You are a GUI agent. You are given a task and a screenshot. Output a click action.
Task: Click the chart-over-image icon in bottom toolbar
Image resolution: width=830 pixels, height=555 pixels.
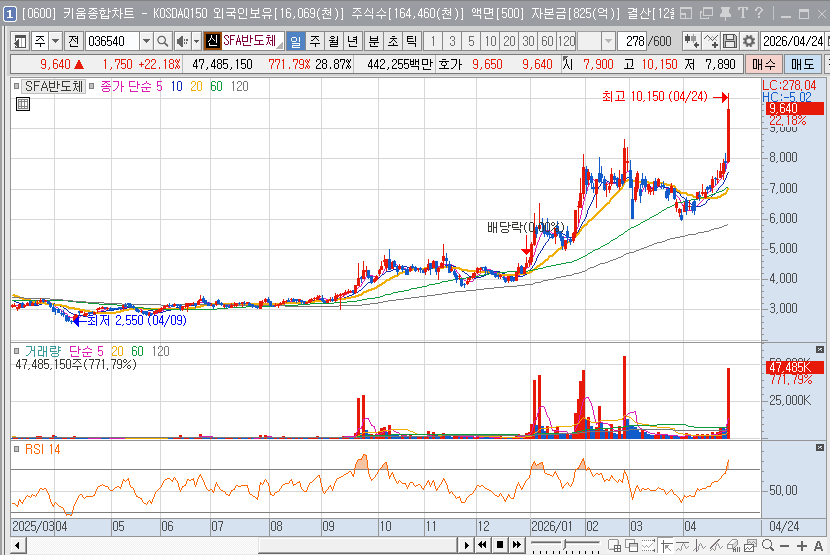[x=750, y=545]
